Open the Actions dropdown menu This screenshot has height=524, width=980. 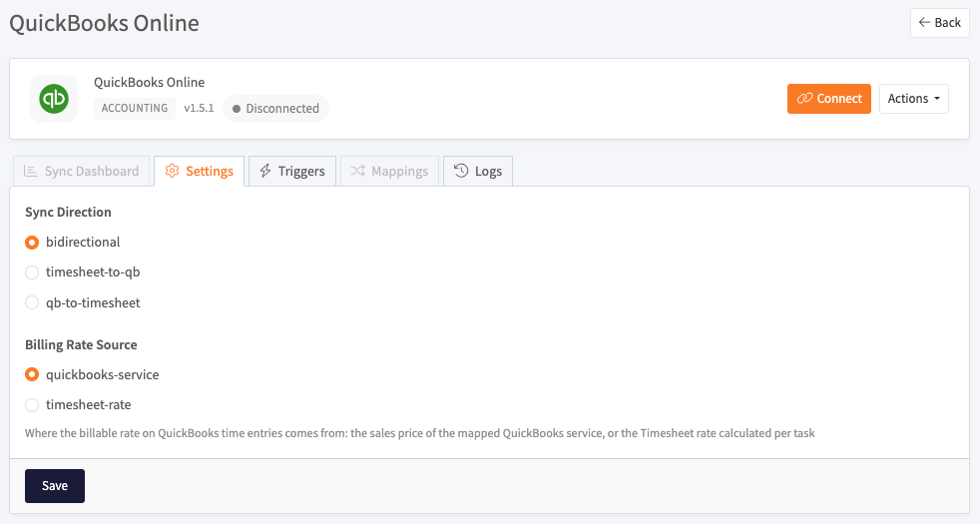click(914, 98)
